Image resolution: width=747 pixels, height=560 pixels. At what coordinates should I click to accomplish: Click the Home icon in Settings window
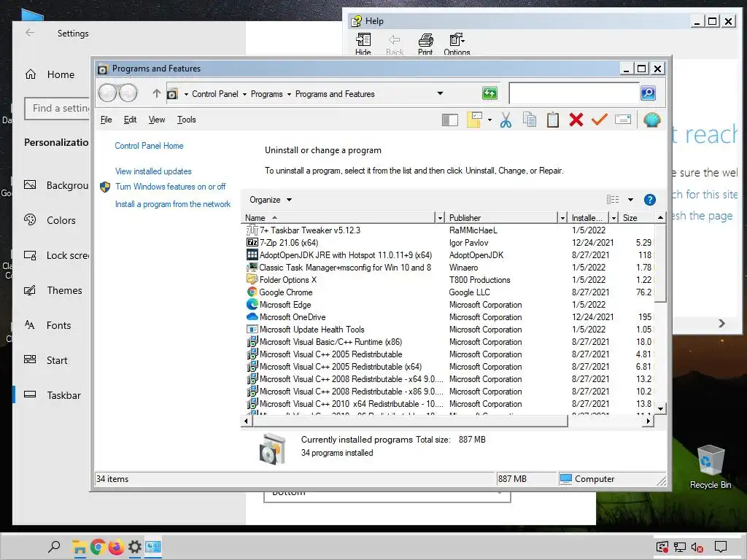[x=31, y=74]
